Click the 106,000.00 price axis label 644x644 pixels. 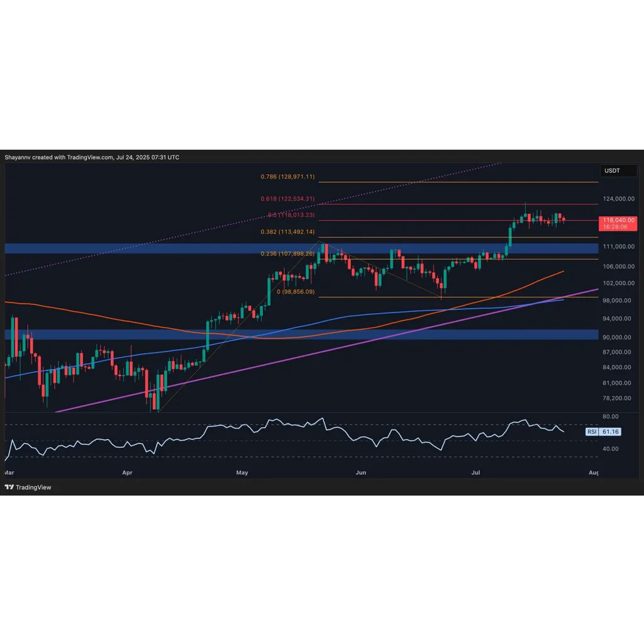click(x=619, y=267)
